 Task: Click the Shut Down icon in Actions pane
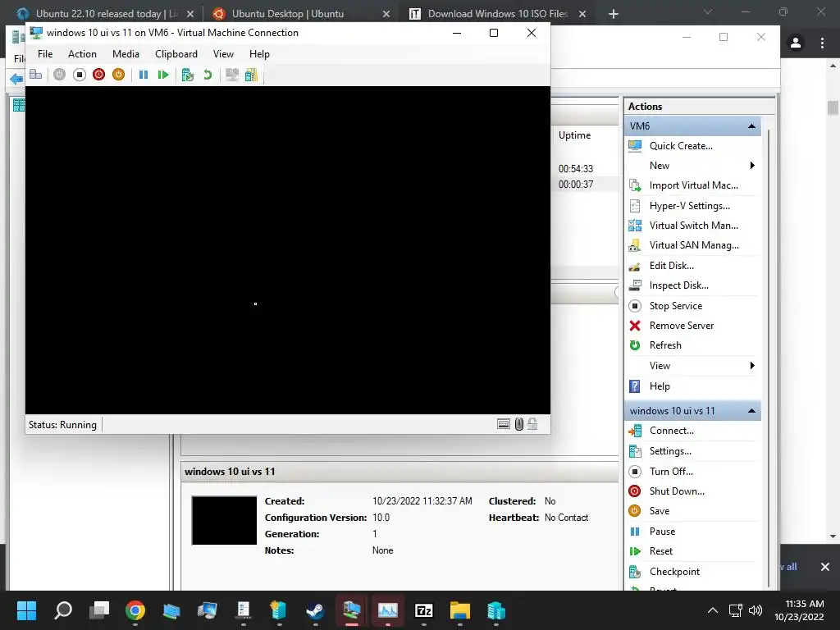pos(635,491)
